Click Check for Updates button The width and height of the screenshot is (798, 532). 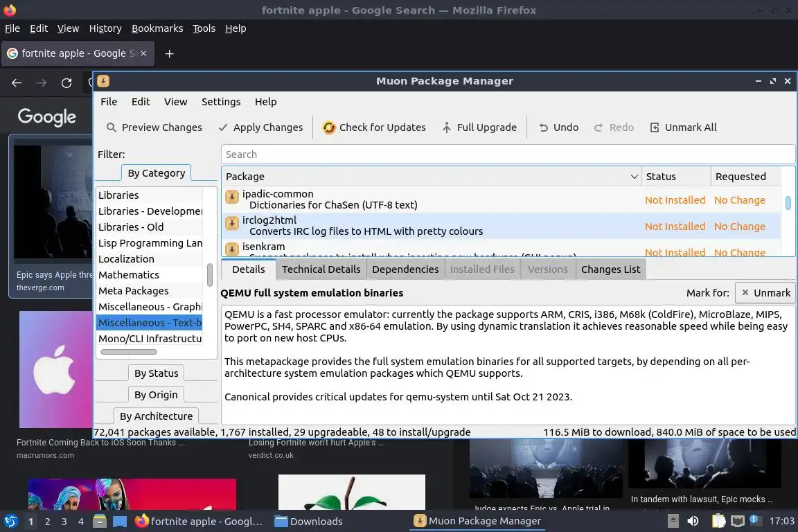pos(374,127)
